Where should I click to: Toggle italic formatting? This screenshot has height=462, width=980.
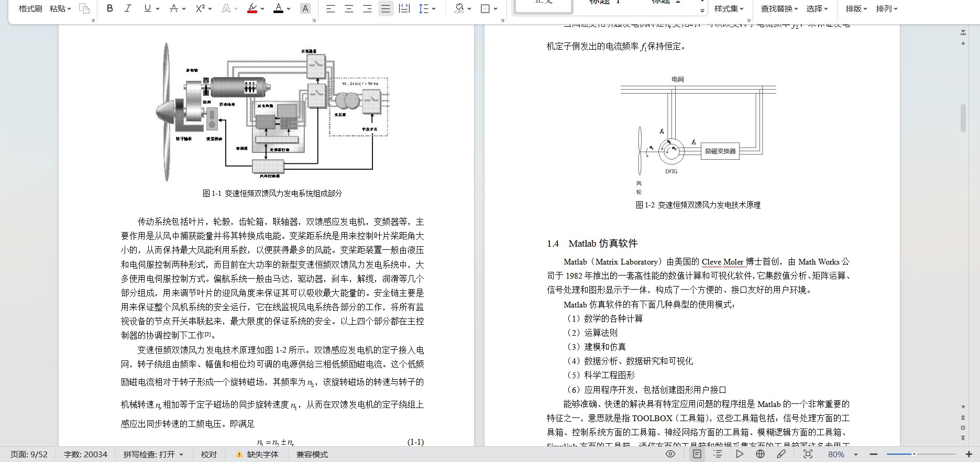point(128,8)
